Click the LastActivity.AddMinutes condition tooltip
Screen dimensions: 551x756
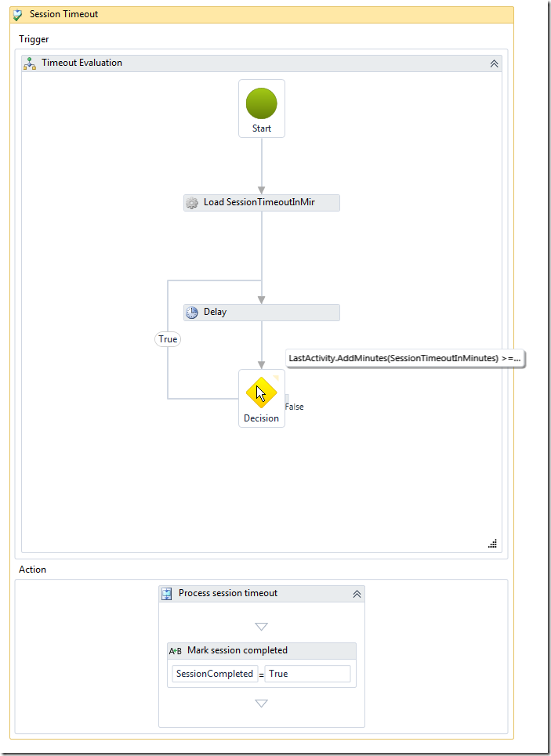tap(405, 358)
